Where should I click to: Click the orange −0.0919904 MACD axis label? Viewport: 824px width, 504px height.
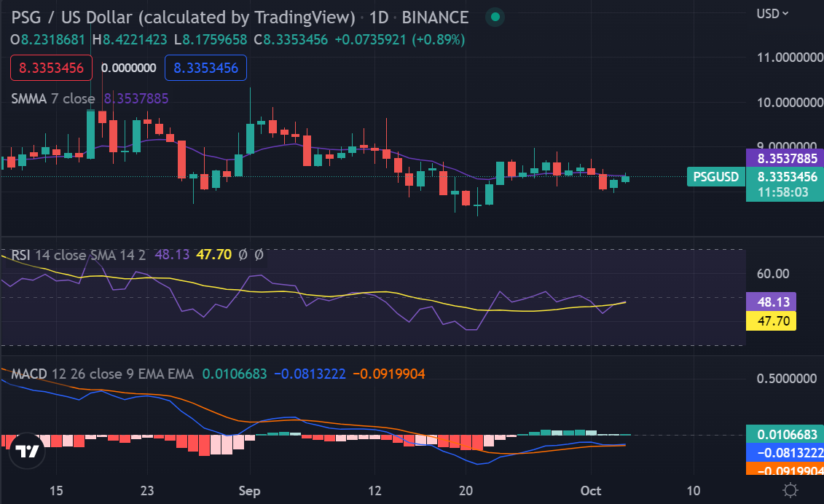[785, 469]
